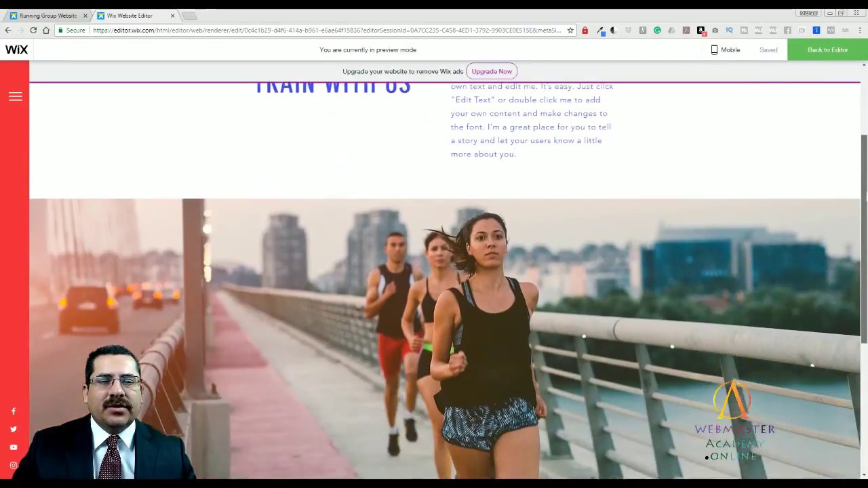This screenshot has height=488, width=868.
Task: Open the Facebook social link icon
Action: tap(13, 411)
